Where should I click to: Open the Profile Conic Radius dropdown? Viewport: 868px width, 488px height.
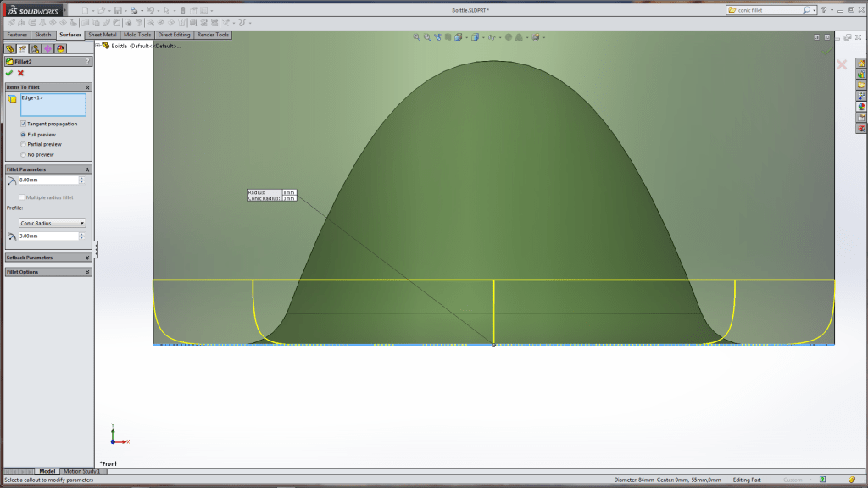tap(52, 223)
